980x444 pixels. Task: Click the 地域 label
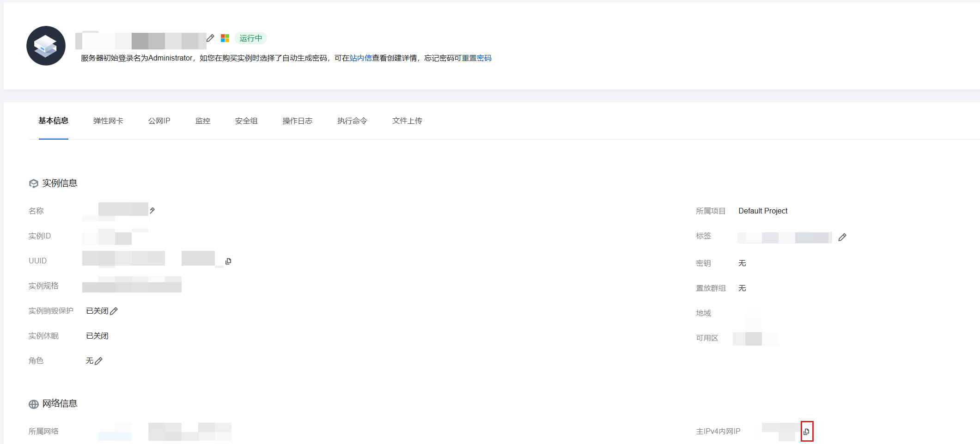point(703,313)
